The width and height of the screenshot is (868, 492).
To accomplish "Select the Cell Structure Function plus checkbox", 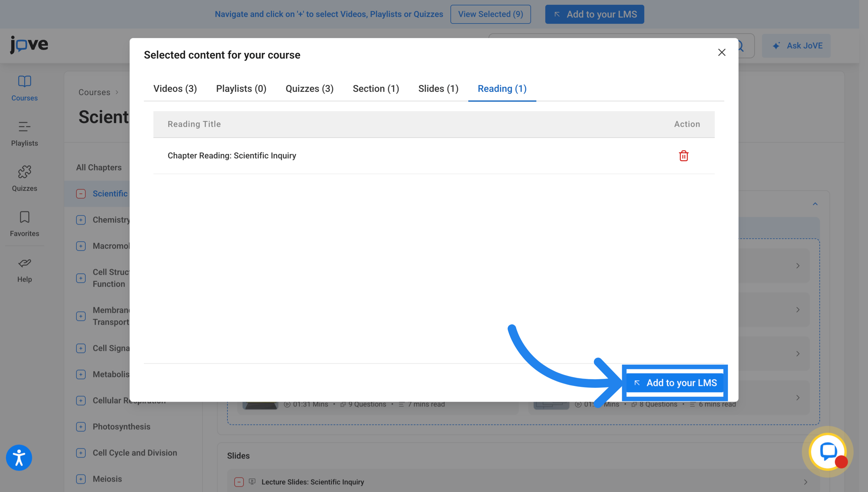I will coord(81,278).
